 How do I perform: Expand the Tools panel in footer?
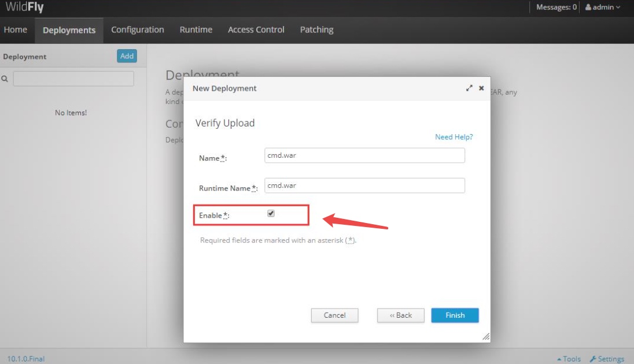[569, 359]
